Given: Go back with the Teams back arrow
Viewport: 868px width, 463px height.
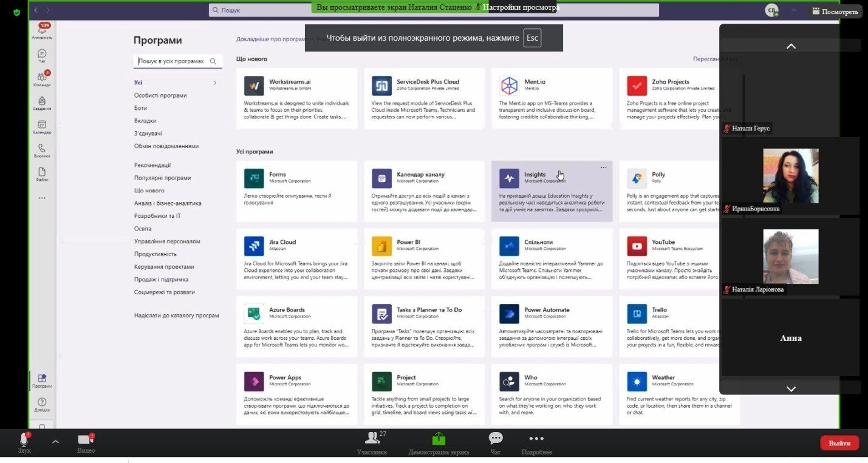Looking at the screenshot, I should click(36, 10).
